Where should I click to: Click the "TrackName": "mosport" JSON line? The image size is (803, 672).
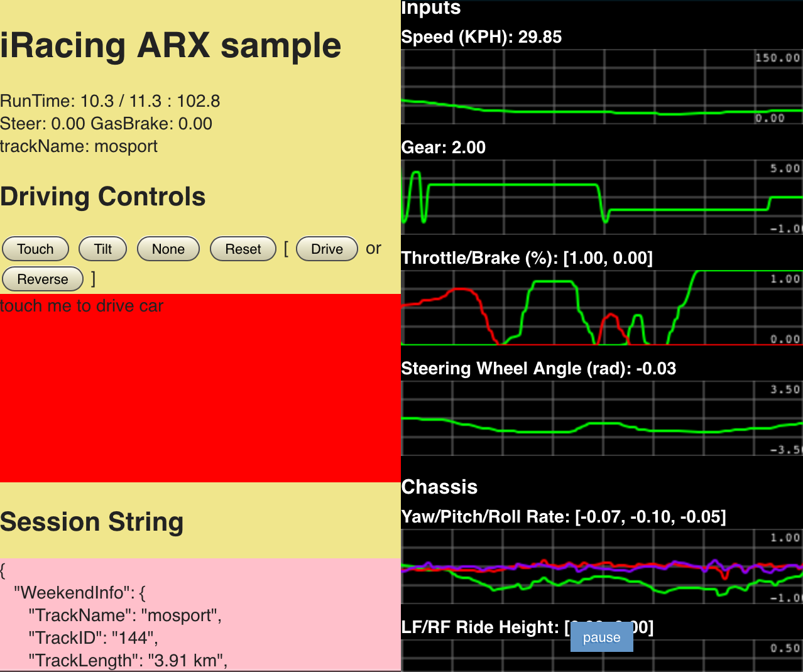click(125, 615)
